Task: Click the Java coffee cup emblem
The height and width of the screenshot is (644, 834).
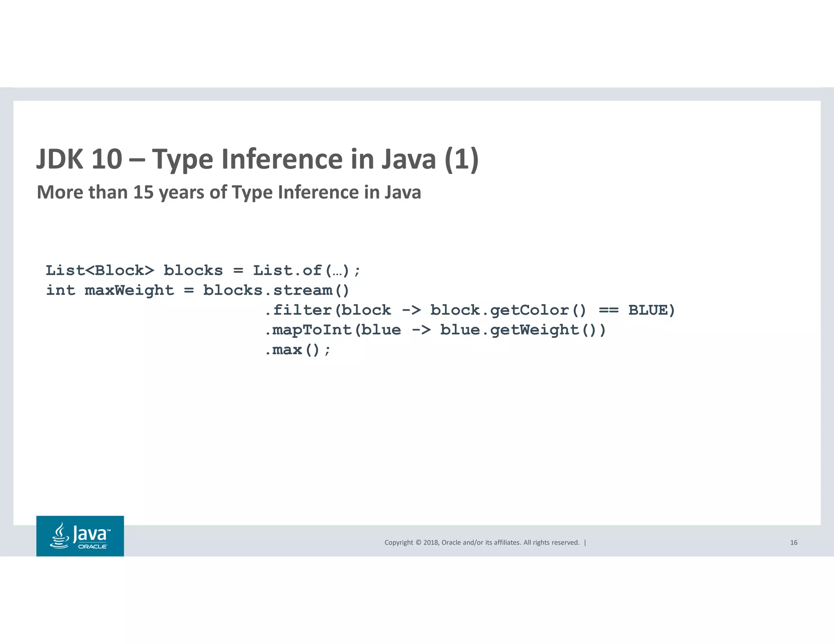Action: [x=60, y=536]
